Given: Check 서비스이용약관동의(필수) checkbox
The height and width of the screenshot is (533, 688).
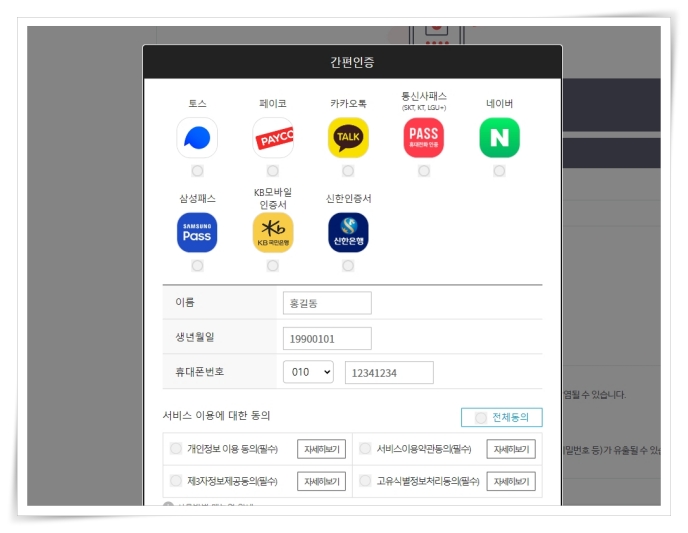Looking at the screenshot, I should (x=365, y=449).
